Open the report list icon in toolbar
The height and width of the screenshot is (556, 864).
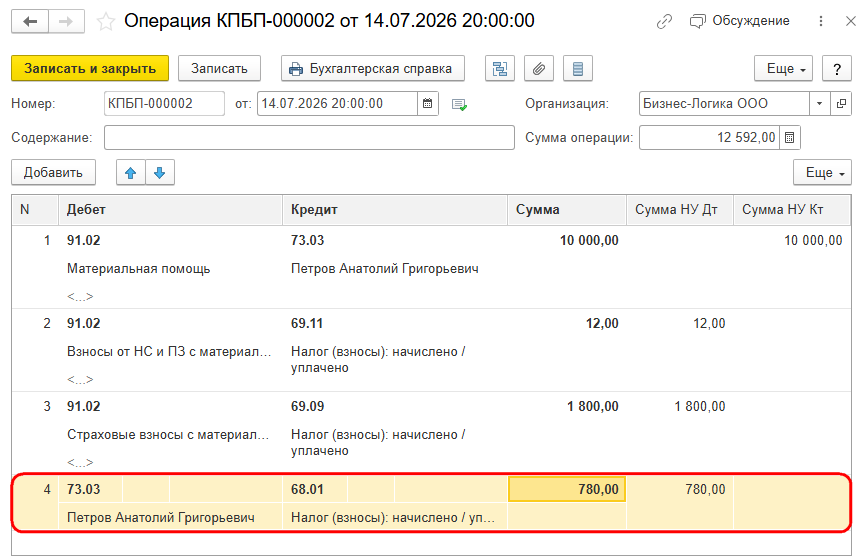(x=577, y=68)
